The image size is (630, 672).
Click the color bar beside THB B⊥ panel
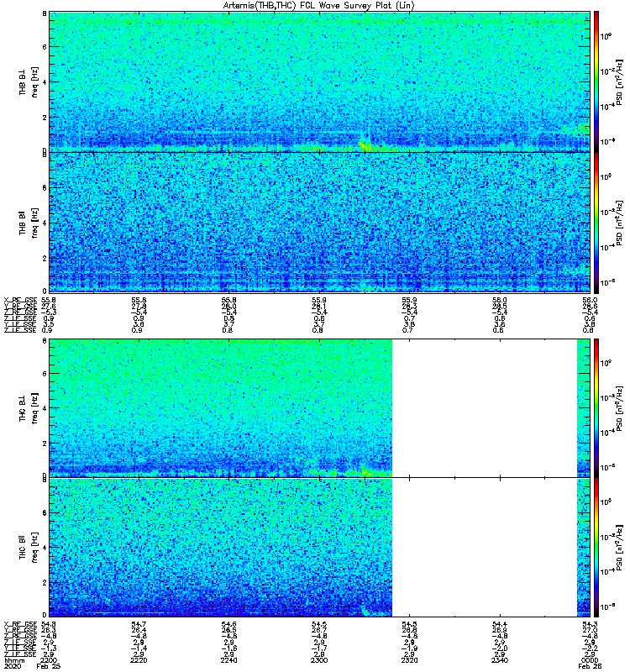click(x=596, y=81)
